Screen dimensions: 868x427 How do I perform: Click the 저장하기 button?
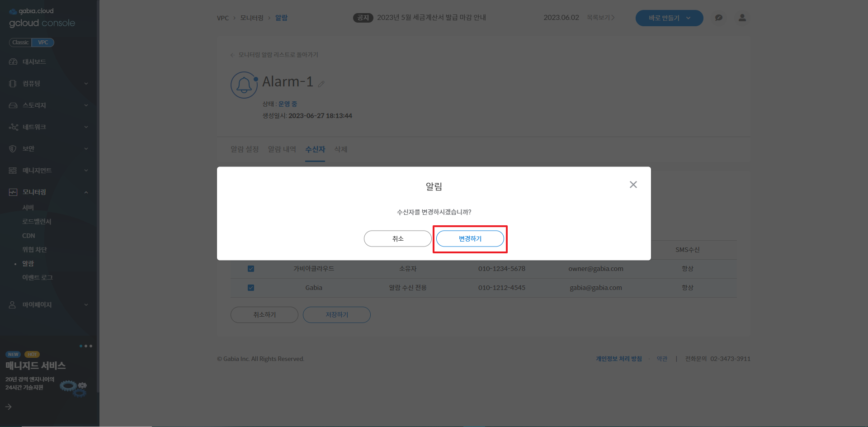[336, 315]
